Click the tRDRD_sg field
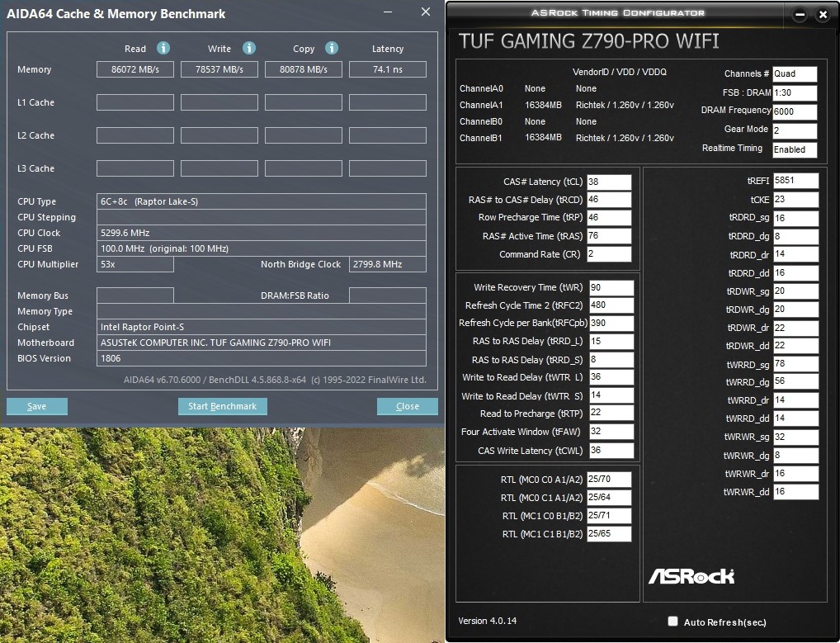The height and width of the screenshot is (643, 840). [x=795, y=219]
